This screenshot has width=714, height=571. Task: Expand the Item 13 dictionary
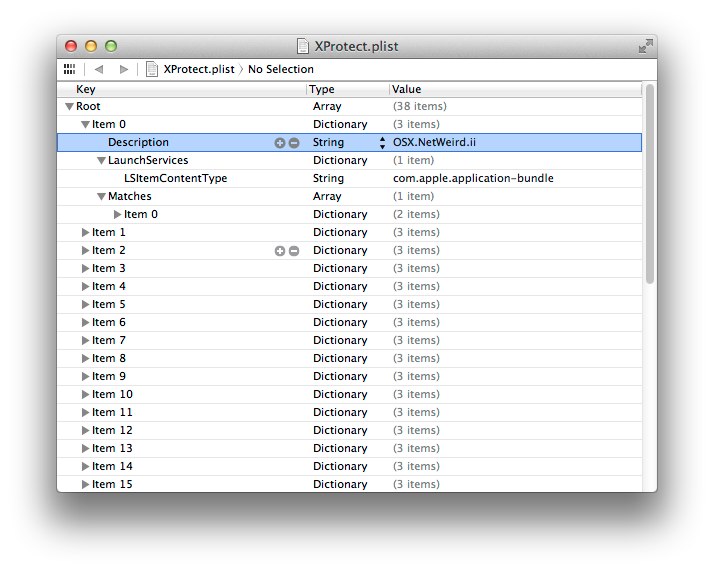[85, 449]
